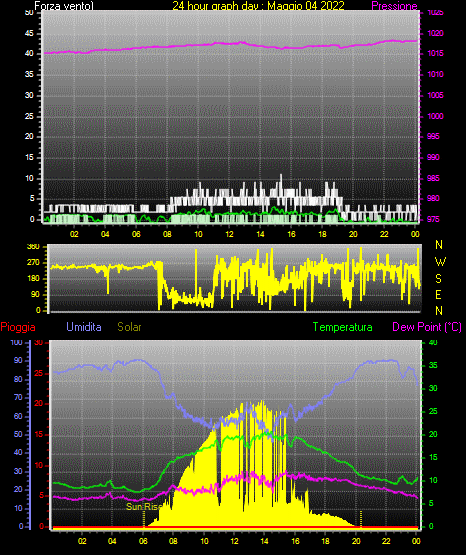The height and width of the screenshot is (555, 466).
Task: Click the 'S' compass direction label
Action: coord(438,279)
